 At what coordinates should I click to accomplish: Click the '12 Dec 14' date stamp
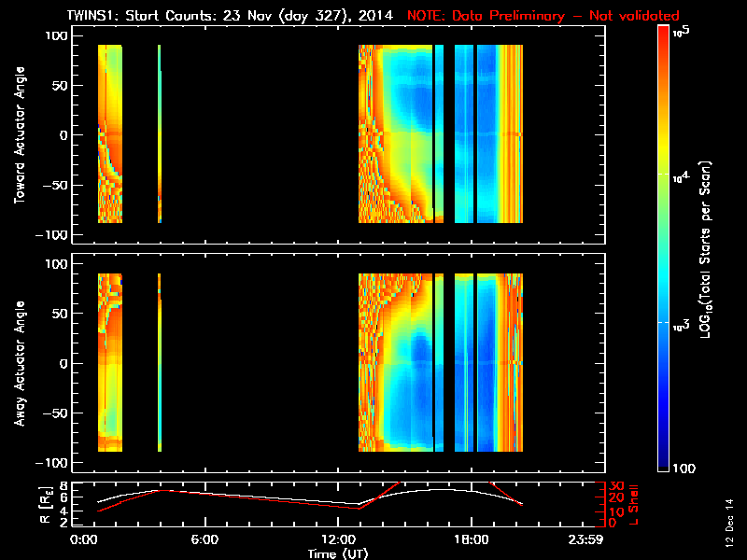pos(729,523)
